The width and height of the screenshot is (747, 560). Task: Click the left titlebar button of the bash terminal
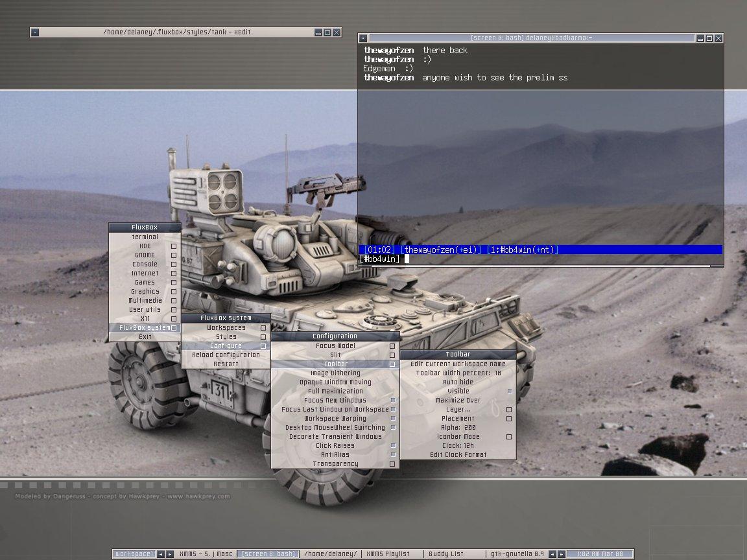pos(363,38)
